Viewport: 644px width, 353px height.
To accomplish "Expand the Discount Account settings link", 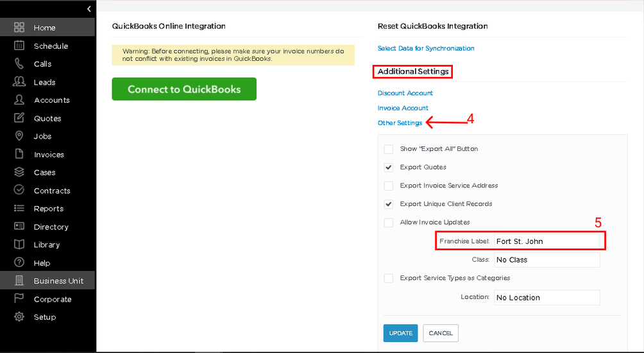I will point(405,93).
